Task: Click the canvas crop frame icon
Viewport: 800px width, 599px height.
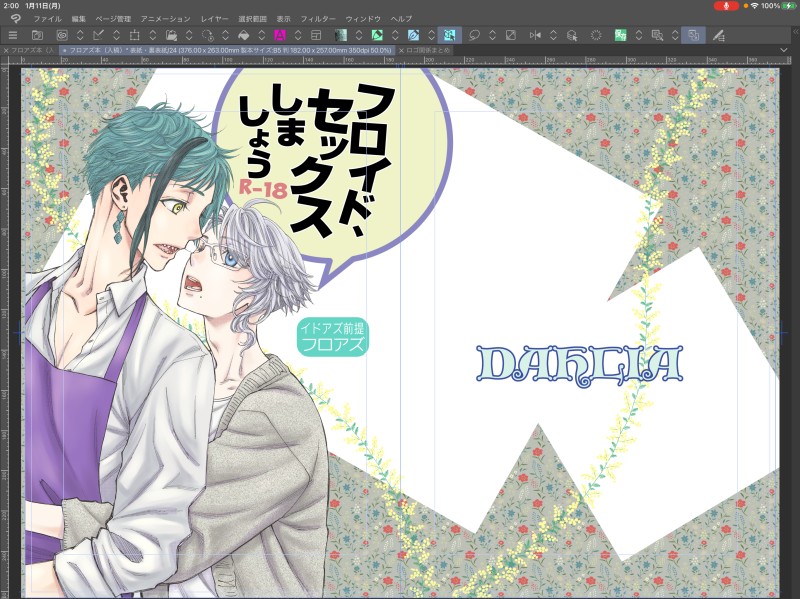Action: (134, 35)
